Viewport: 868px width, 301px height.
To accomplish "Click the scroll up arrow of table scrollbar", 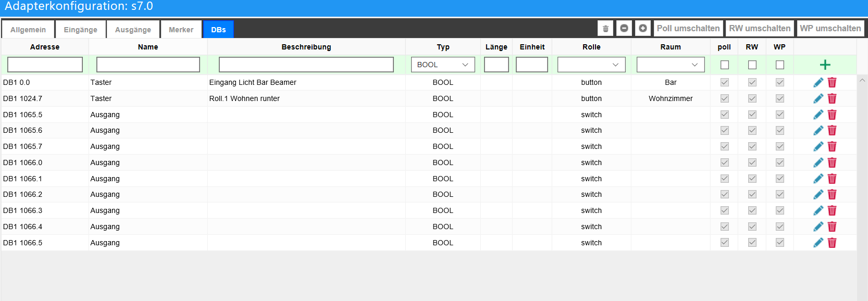I will click(862, 80).
